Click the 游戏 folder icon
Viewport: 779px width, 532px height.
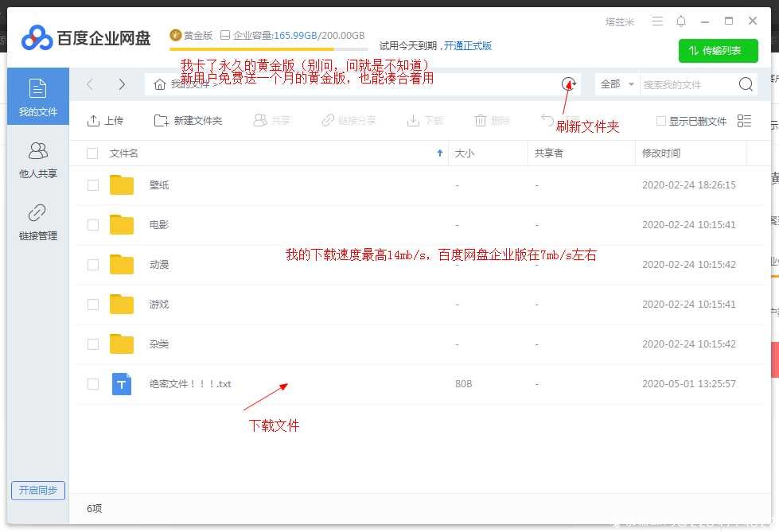tap(122, 304)
